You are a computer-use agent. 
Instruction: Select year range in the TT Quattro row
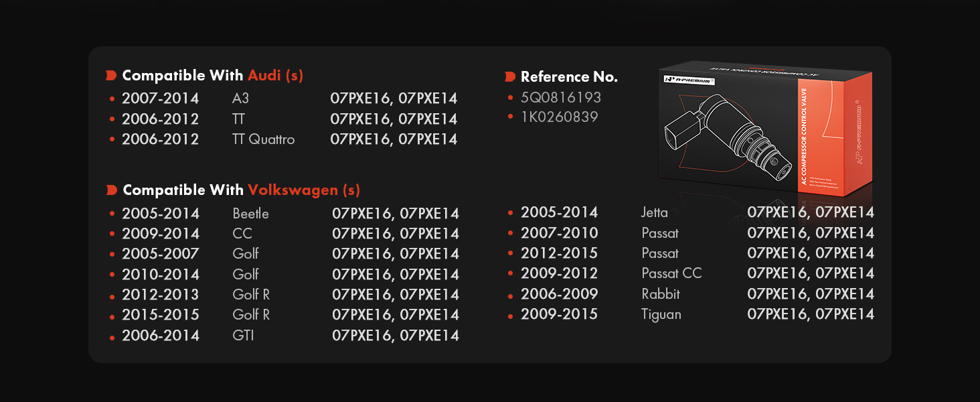(x=161, y=139)
